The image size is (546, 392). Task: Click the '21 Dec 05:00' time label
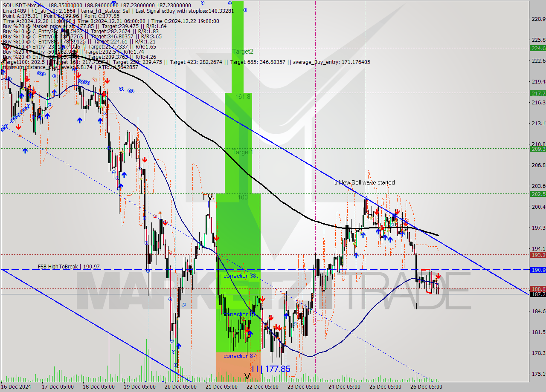coord(221,387)
